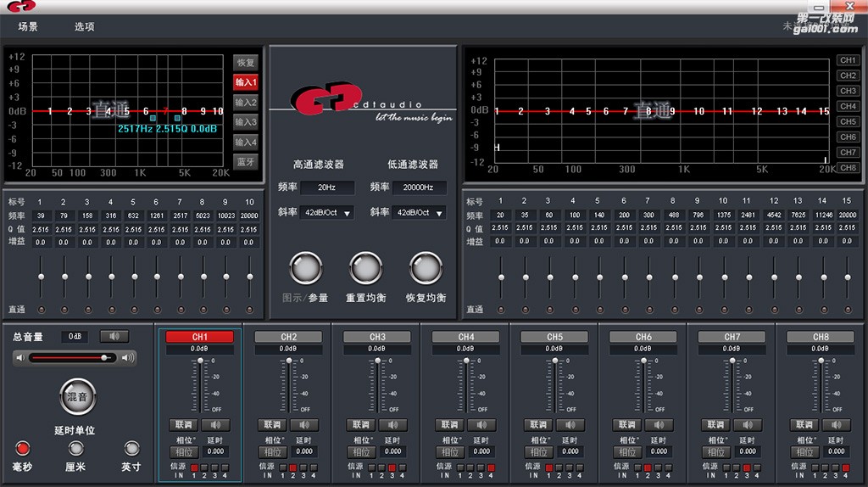The height and width of the screenshot is (487, 868).
Task: Open the high-pass filter slope dropdown
Action: click(x=327, y=213)
